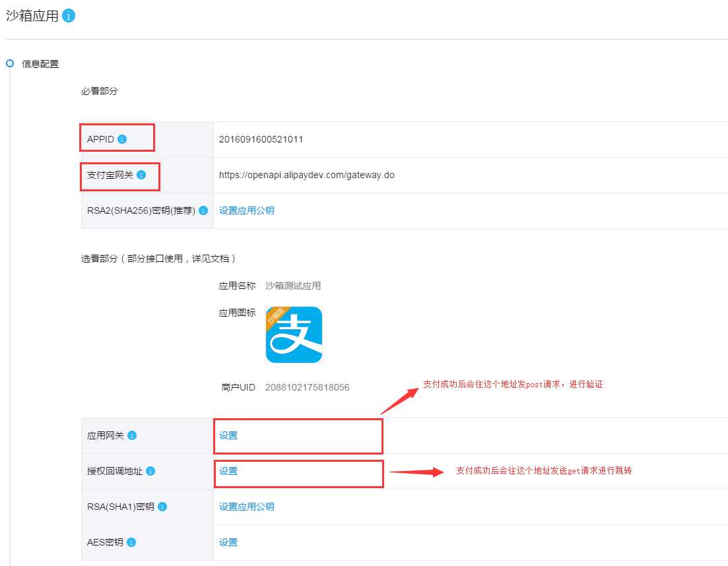This screenshot has width=728, height=566.
Task: Click the 沙箱应用 page title
Action: click(32, 16)
